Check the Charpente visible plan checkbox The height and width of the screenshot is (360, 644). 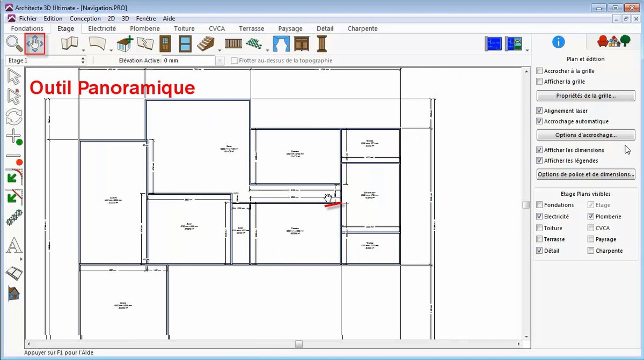click(591, 251)
